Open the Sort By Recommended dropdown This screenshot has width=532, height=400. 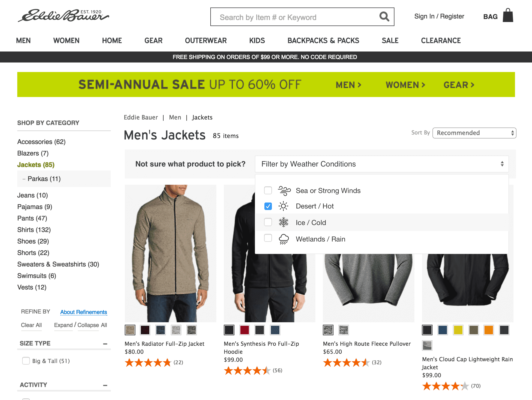coord(474,133)
